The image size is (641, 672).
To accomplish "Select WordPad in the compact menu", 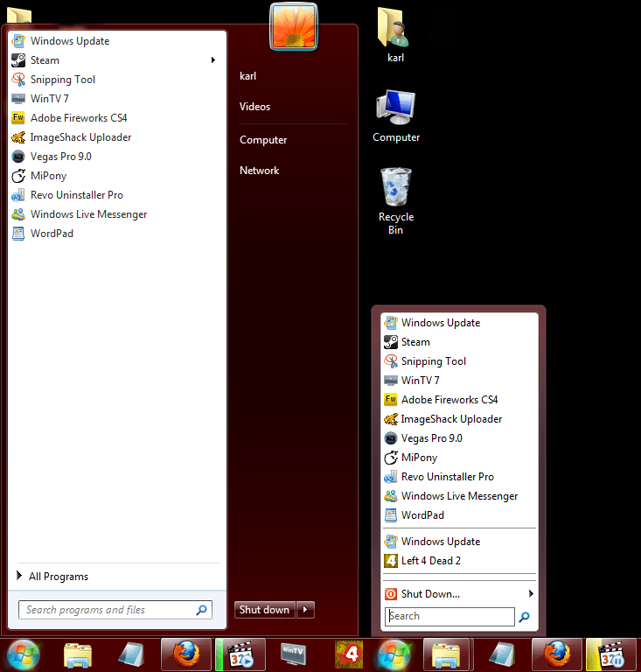I will click(x=459, y=515).
